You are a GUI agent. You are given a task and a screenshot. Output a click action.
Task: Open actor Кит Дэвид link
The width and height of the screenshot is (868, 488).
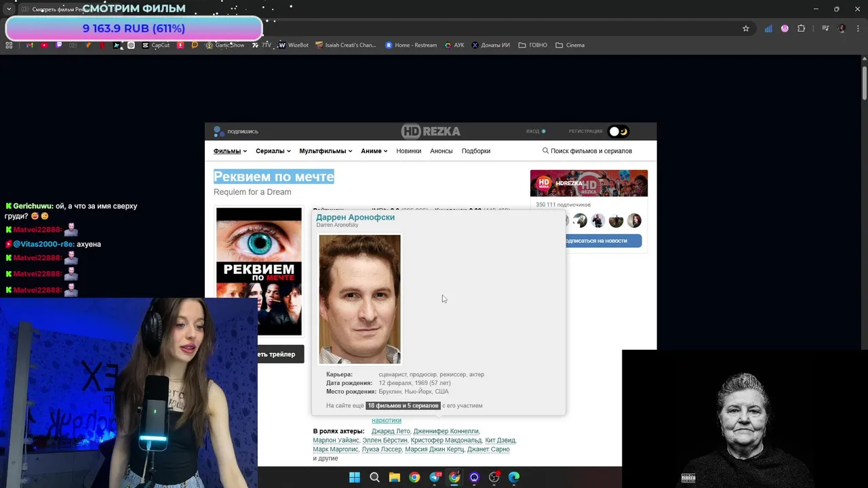pos(500,441)
